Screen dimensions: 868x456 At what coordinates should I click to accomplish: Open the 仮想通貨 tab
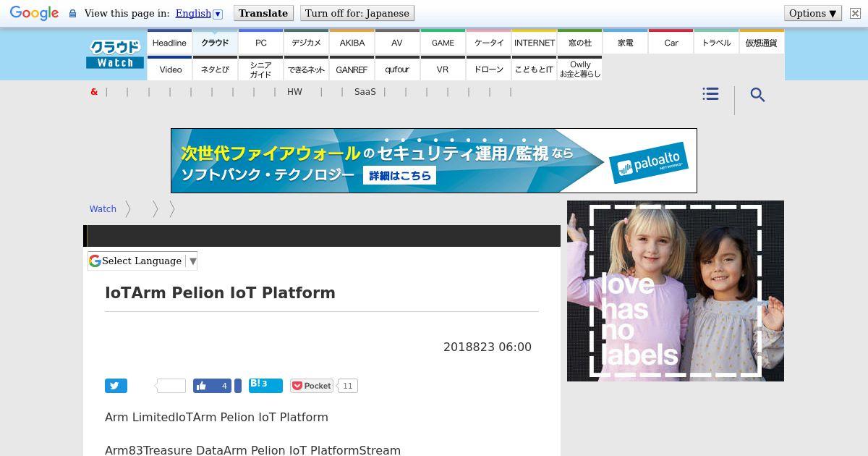point(762,43)
